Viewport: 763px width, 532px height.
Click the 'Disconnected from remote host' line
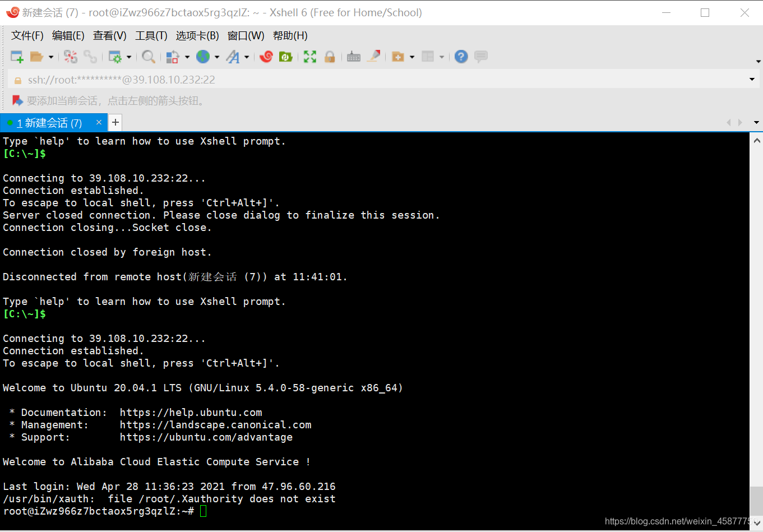[x=175, y=277]
